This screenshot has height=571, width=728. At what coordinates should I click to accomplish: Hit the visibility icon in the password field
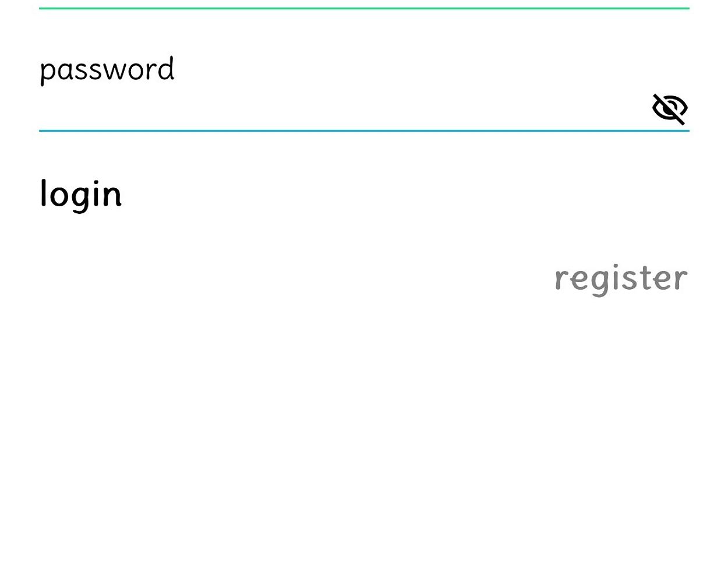(x=669, y=108)
